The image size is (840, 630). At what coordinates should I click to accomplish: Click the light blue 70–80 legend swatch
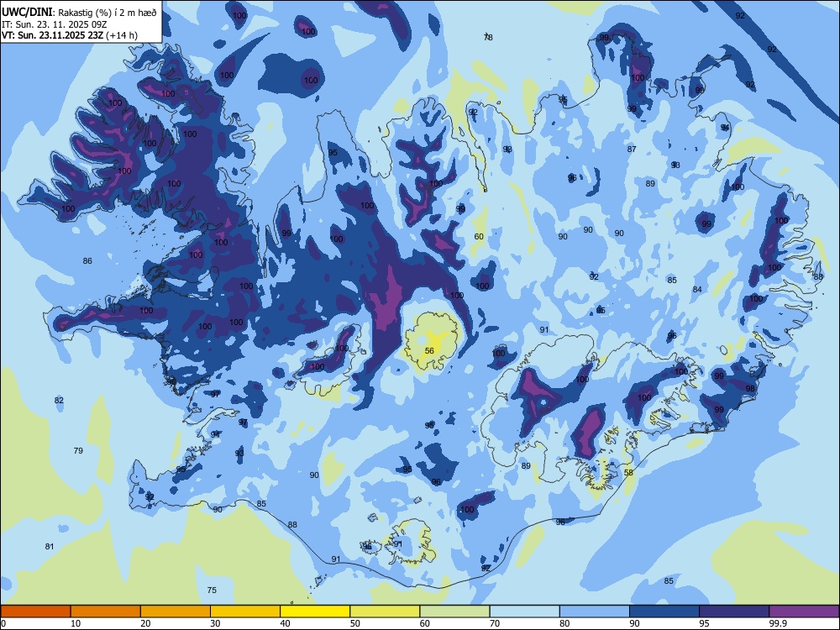click(x=524, y=612)
